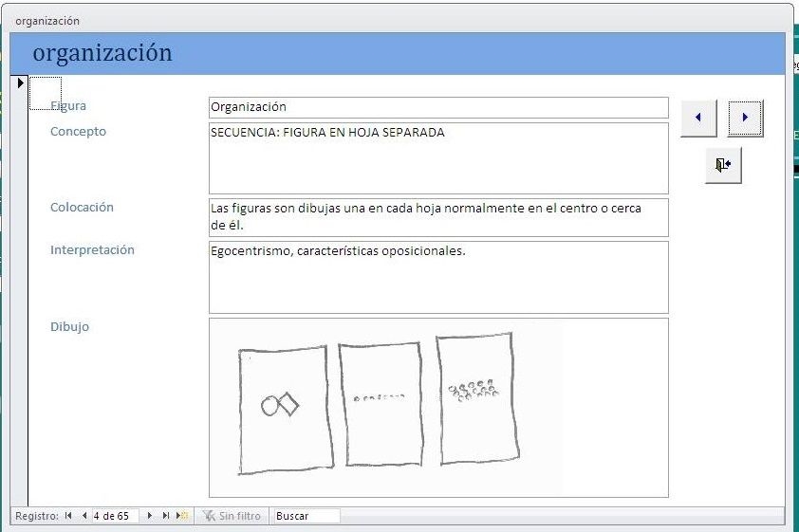Click the exit door close-form button
Viewport: 799px width, 532px height.
(723, 165)
